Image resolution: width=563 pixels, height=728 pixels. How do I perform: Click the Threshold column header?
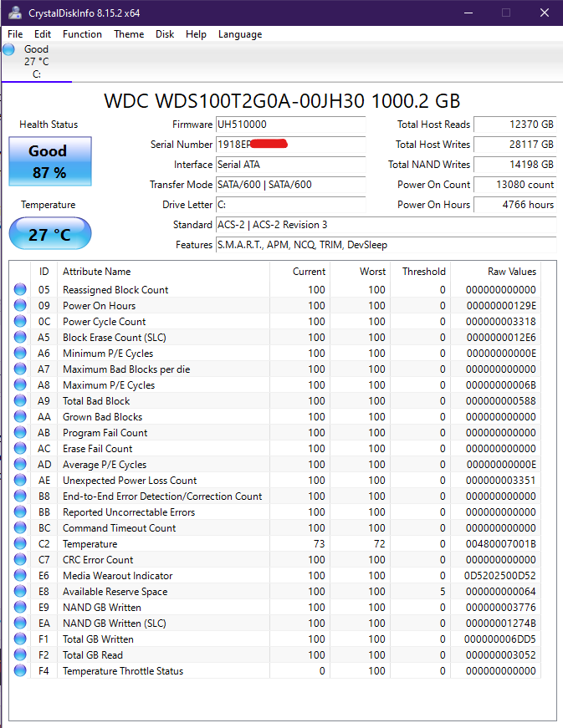[421, 272]
